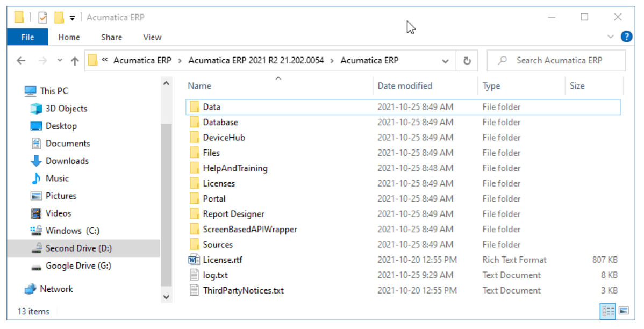Open Documents in the navigation pane
Viewport: 644px width, 329px height.
[68, 144]
